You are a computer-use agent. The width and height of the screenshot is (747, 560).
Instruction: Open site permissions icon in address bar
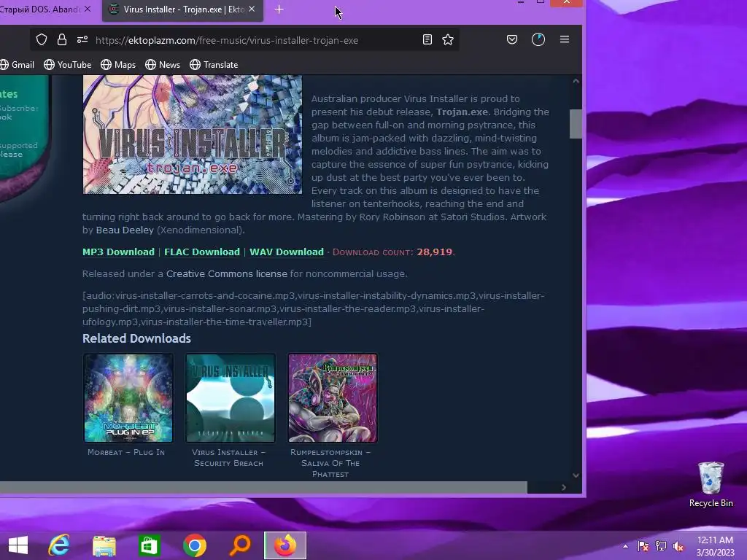(x=82, y=40)
